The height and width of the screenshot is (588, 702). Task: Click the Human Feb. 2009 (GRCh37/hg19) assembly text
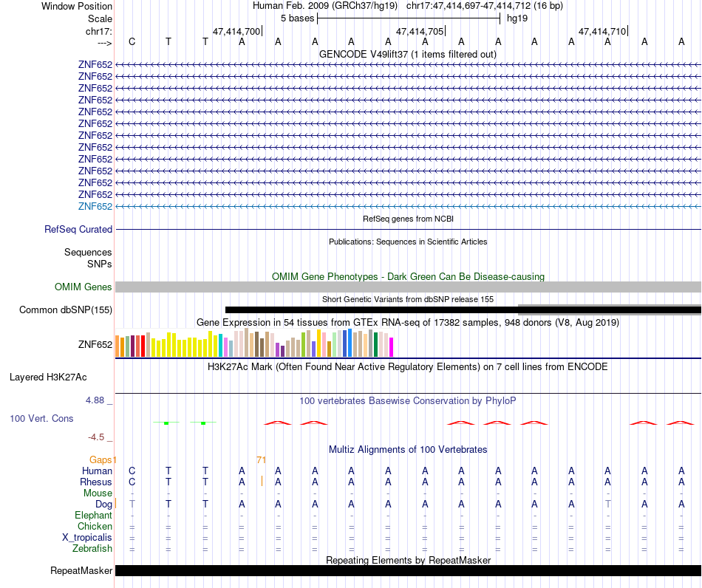pyautogui.click(x=325, y=6)
